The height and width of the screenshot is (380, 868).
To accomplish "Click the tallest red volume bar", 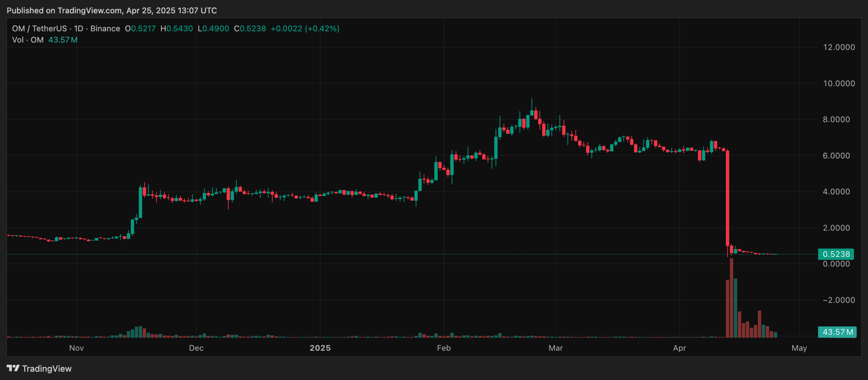I will (731, 298).
